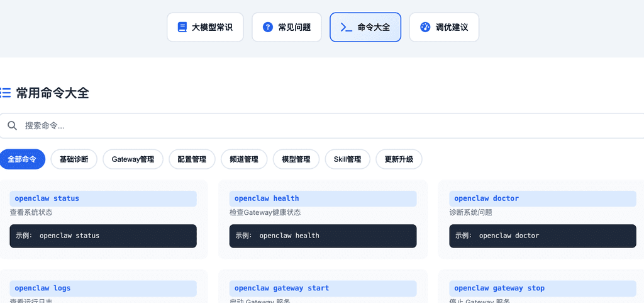Click the question mark icon for 常见问题
Image resolution: width=644 pixels, height=303 pixels.
268,27
